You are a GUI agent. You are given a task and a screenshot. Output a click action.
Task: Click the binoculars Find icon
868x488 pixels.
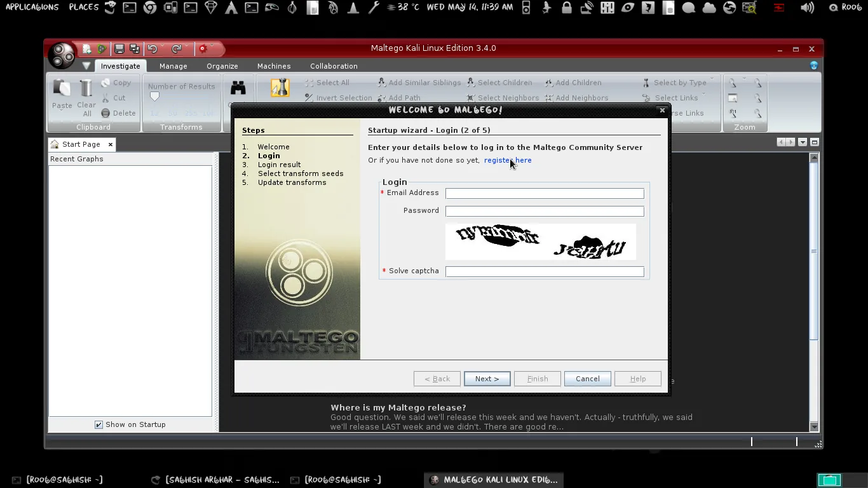pyautogui.click(x=238, y=88)
